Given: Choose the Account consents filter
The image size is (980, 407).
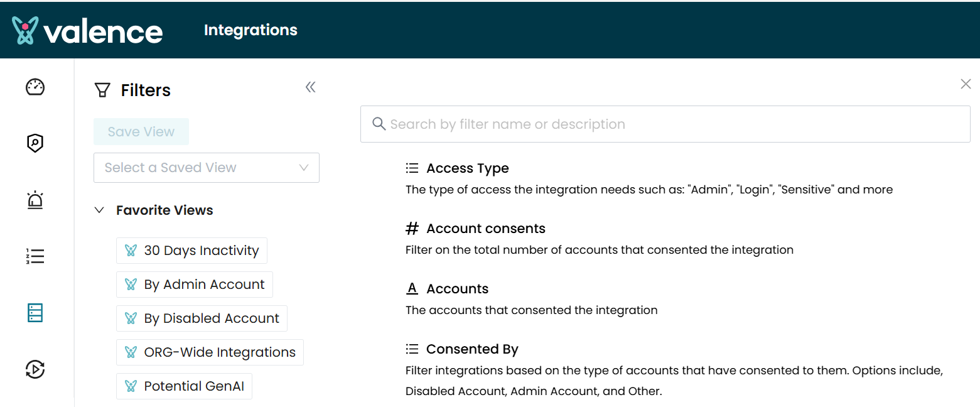Looking at the screenshot, I should point(485,229).
